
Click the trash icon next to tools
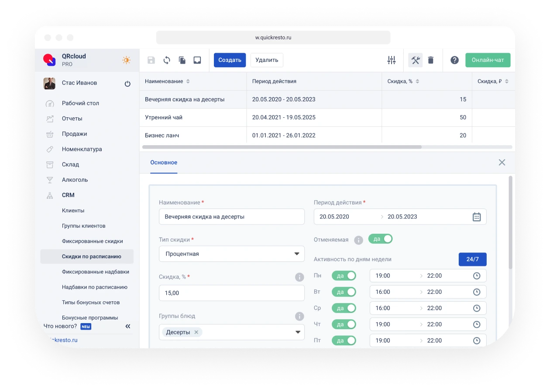click(x=431, y=60)
